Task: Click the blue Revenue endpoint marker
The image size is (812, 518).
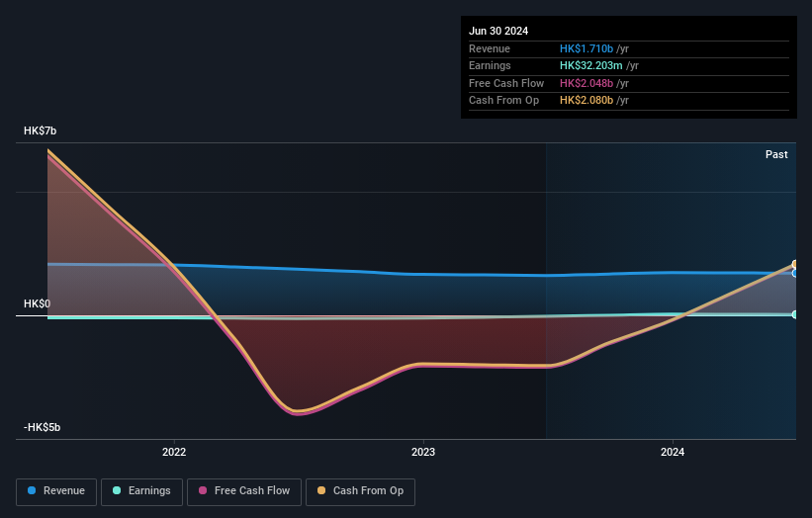Action: [x=795, y=273]
